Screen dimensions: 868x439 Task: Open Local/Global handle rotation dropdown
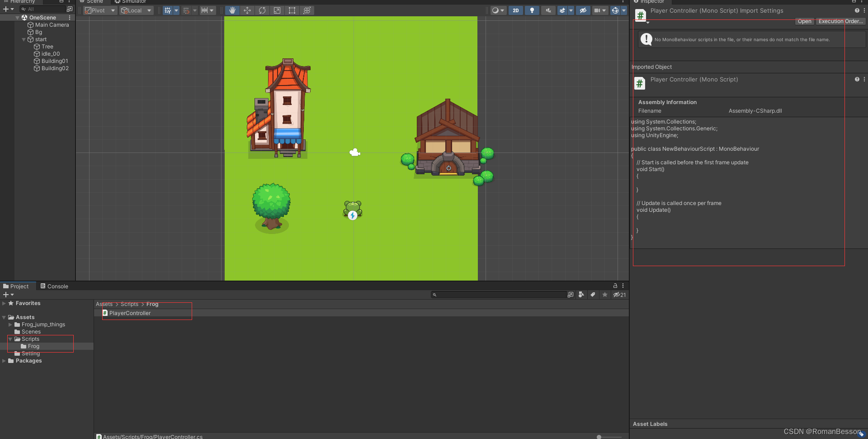[136, 10]
